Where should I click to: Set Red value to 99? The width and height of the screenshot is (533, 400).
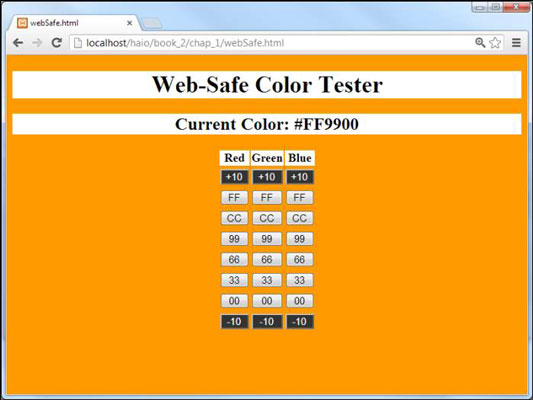tap(234, 239)
